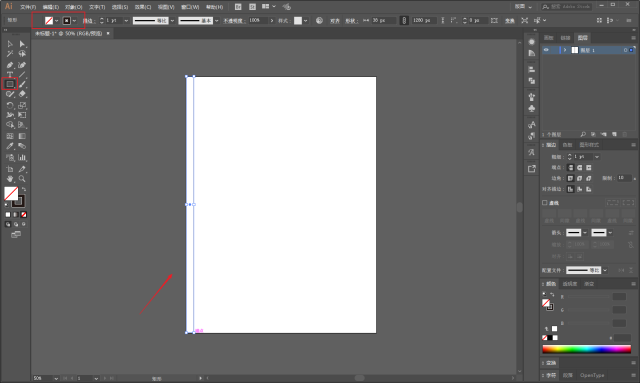The image size is (640, 383).
Task: Toggle constrain width and height link
Action: click(x=404, y=20)
